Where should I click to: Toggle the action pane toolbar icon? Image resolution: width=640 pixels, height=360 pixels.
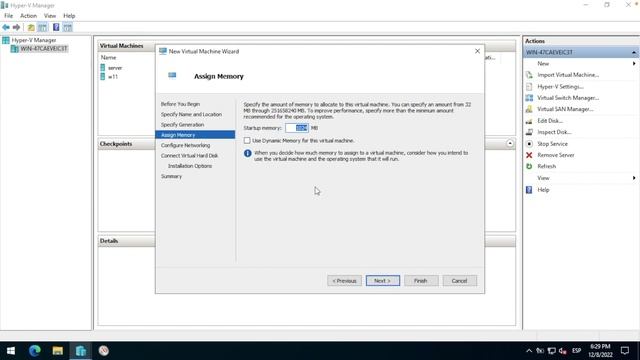click(68, 27)
